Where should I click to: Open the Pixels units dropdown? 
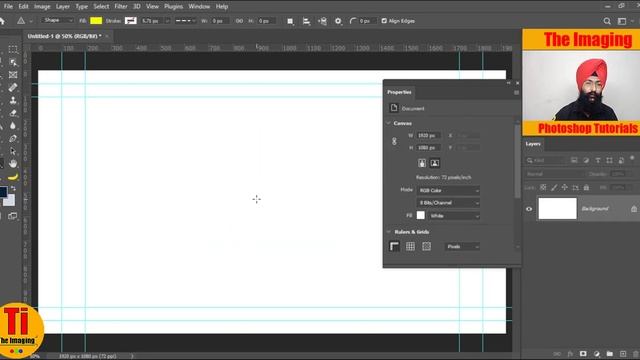point(462,247)
